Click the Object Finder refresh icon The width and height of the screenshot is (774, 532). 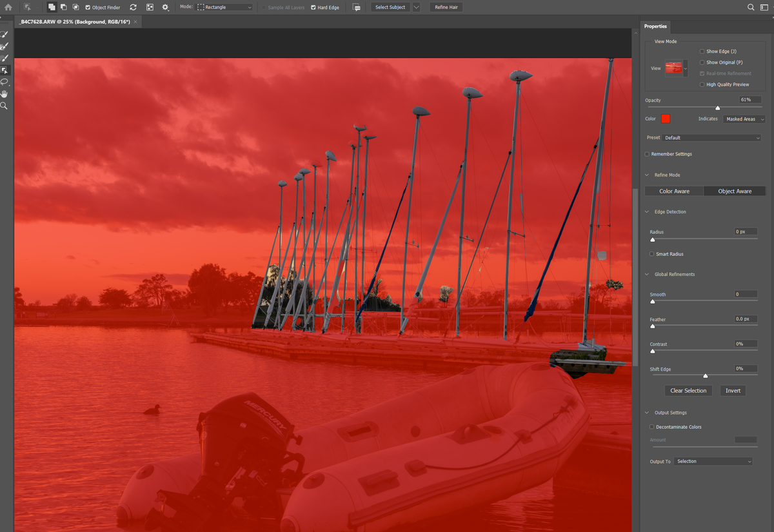tap(133, 7)
